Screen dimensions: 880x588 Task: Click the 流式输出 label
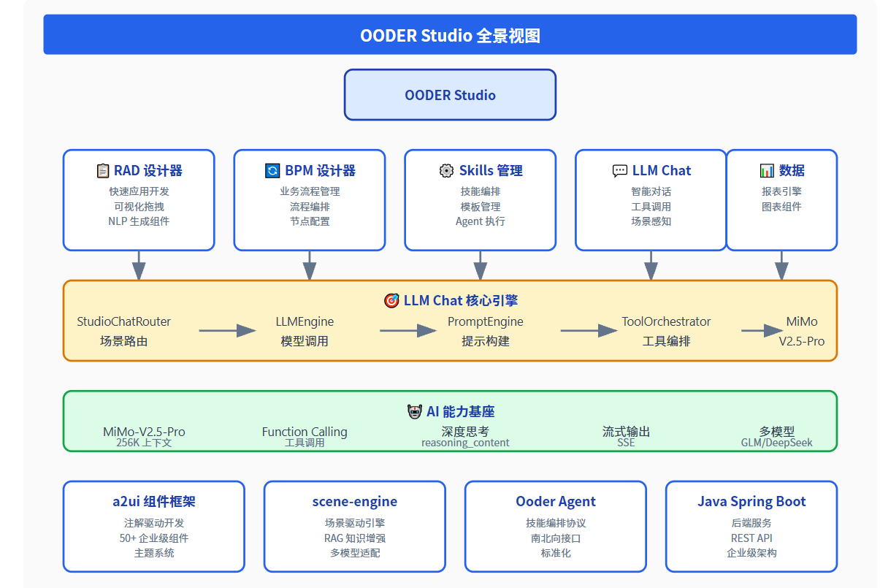coord(626,432)
